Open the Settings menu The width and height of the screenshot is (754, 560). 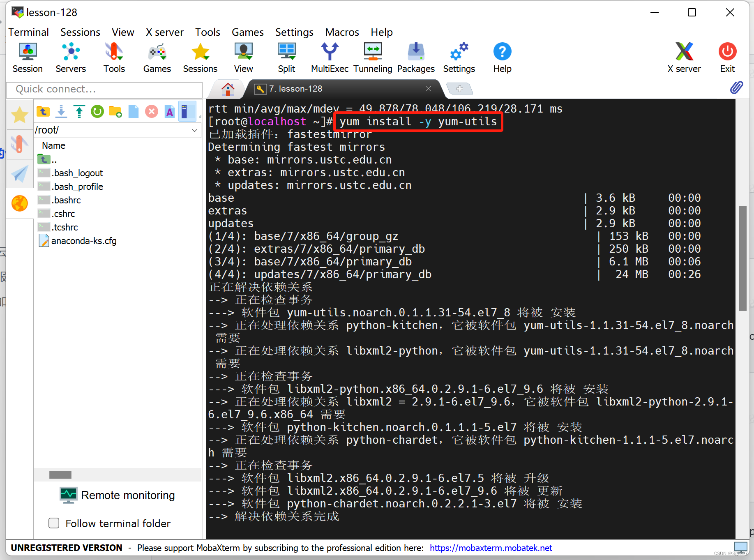(294, 32)
